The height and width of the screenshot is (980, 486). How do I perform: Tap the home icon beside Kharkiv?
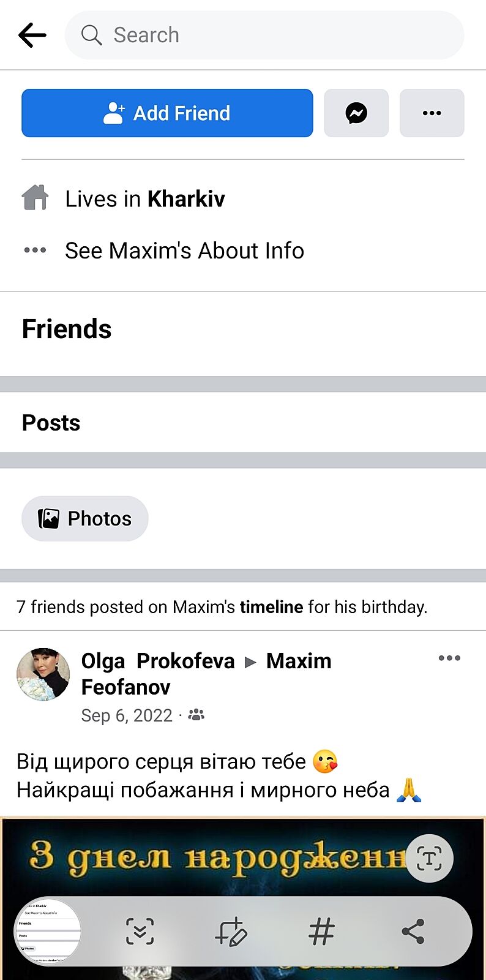(35, 198)
